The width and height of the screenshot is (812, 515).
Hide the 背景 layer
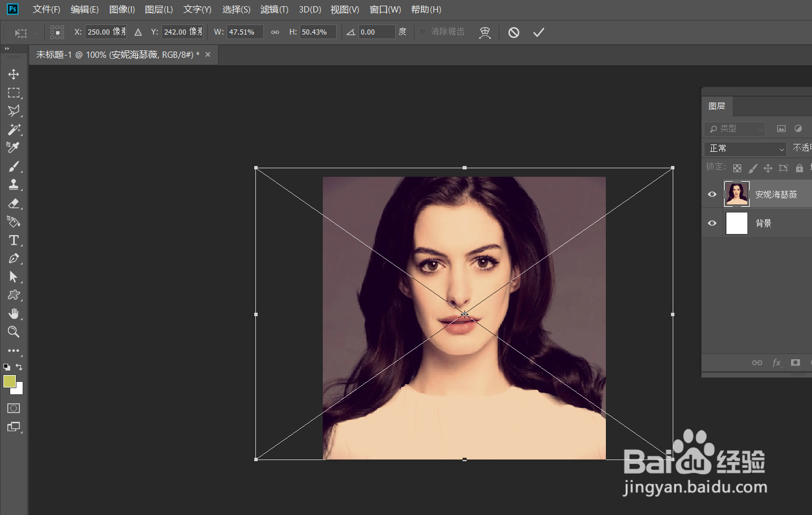point(712,223)
